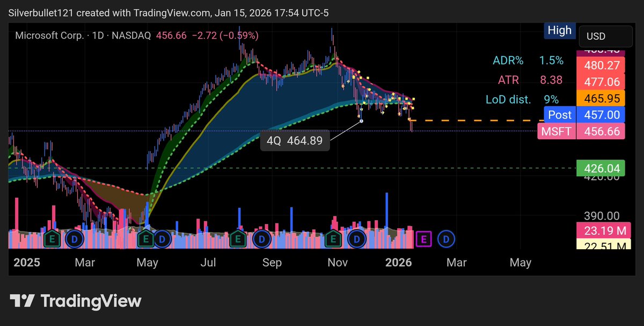Click the Sep label on time axis
Viewport: 644px width, 326px height.
point(272,263)
